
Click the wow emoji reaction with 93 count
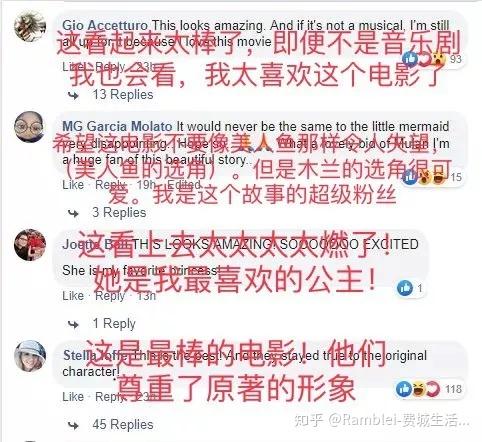(x=438, y=59)
